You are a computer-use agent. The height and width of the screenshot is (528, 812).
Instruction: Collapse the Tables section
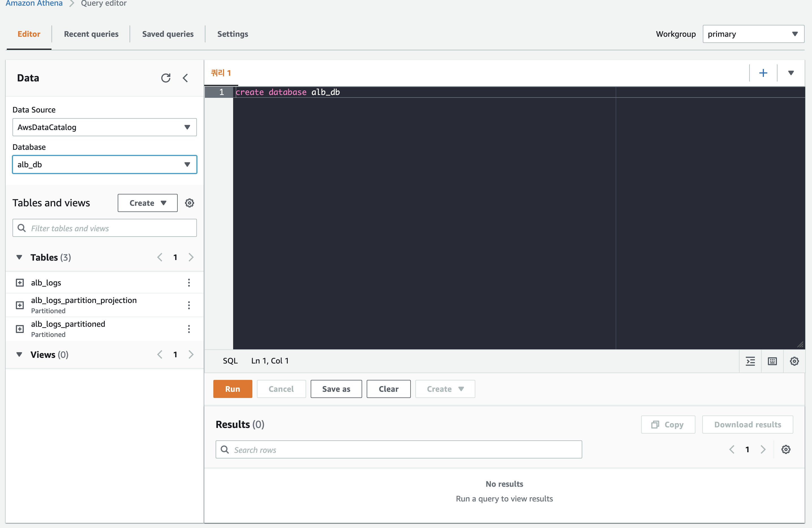[x=20, y=257]
